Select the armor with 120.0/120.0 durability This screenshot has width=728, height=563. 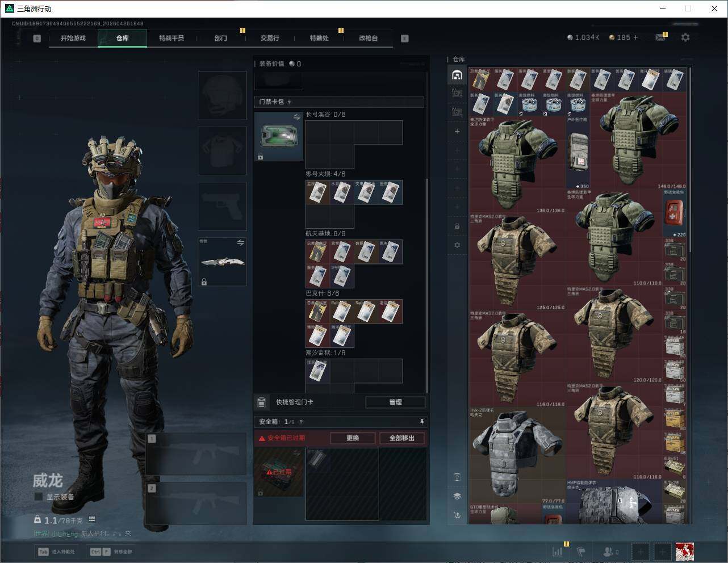[614, 335]
